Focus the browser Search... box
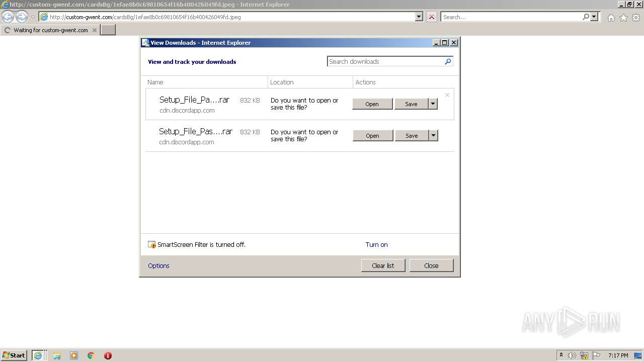This screenshot has width=644, height=362. click(x=511, y=17)
